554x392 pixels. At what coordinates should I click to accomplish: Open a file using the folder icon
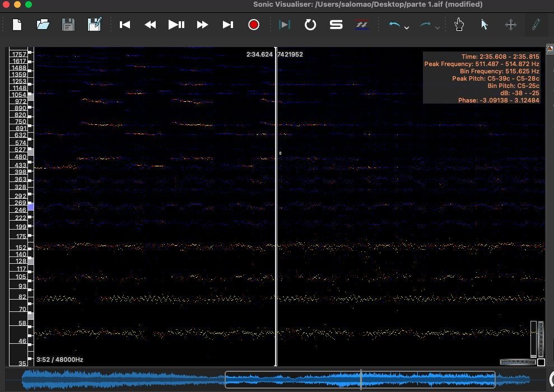[43, 25]
